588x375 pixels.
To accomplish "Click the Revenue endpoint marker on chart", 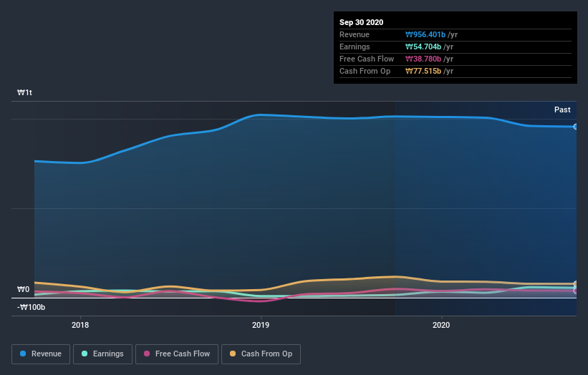I will 576,127.
